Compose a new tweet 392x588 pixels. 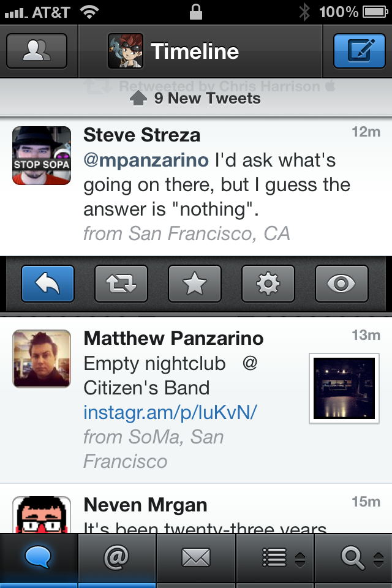pyautogui.click(x=358, y=51)
